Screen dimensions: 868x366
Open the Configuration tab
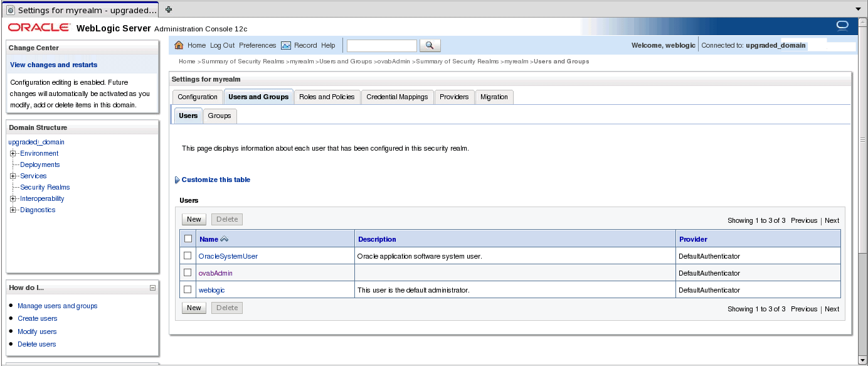198,97
